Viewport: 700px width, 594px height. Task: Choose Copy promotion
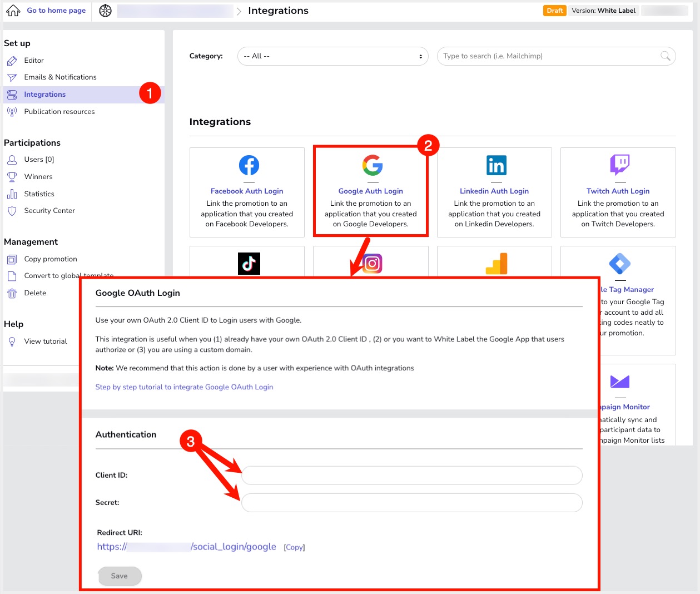coord(51,259)
